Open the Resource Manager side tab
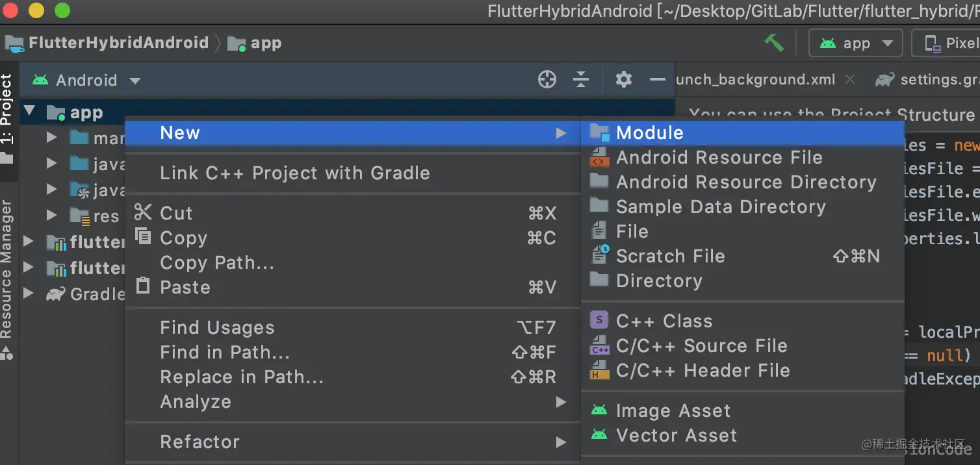The height and width of the screenshot is (465, 980). 6,279
